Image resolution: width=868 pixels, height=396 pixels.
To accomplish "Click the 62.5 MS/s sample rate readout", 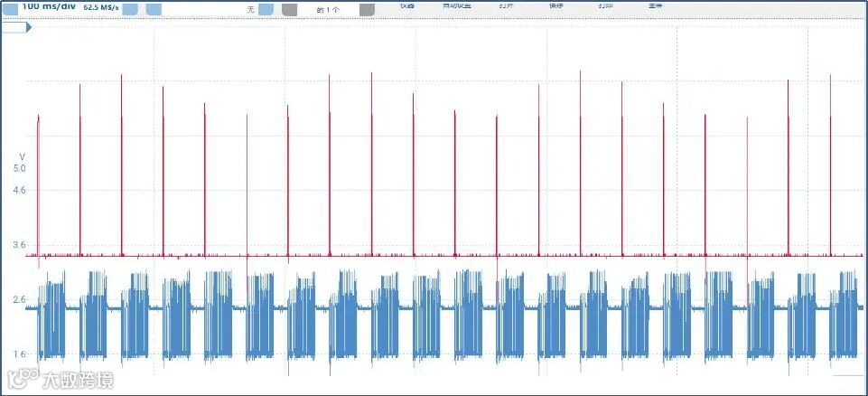I will 100,8.
